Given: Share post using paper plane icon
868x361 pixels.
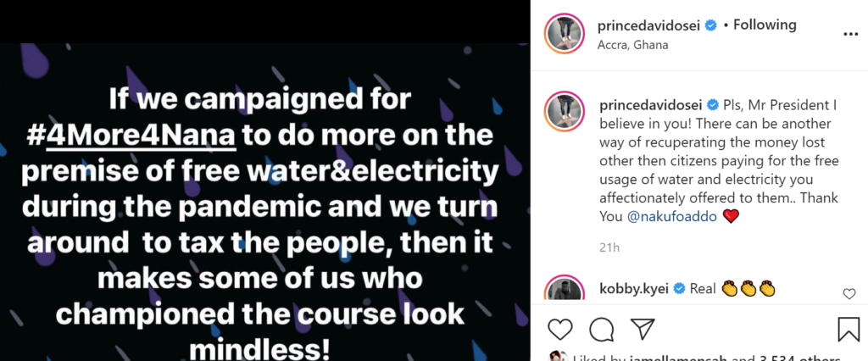Looking at the screenshot, I should point(643,330).
